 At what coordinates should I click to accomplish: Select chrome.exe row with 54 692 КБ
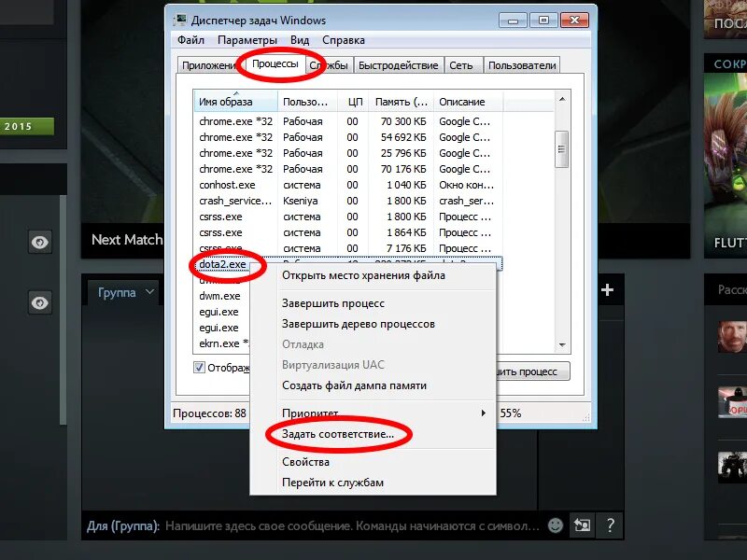point(350,137)
